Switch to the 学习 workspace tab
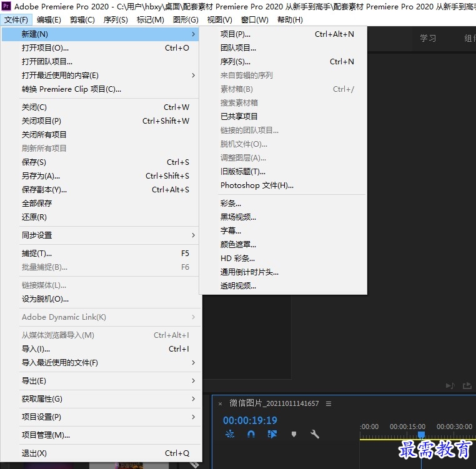476x469 pixels. [428, 38]
